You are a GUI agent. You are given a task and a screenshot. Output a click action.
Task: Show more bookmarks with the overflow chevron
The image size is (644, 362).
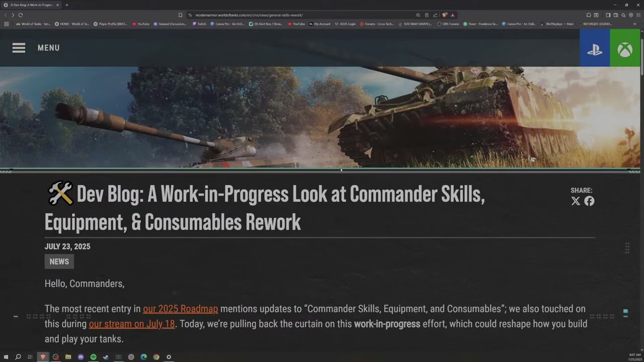635,24
